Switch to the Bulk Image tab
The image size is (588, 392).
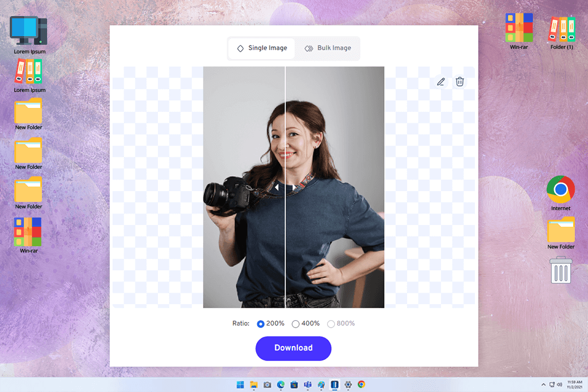click(x=328, y=48)
